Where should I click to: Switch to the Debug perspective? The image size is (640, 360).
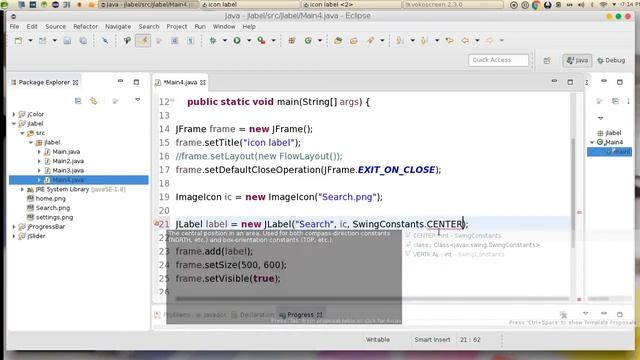[611, 60]
